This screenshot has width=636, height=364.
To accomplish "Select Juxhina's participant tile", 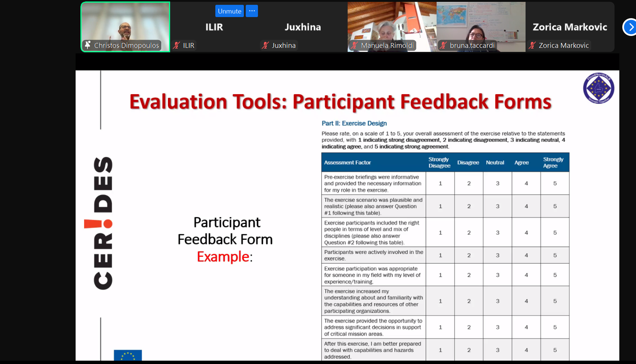I will pos(303,27).
